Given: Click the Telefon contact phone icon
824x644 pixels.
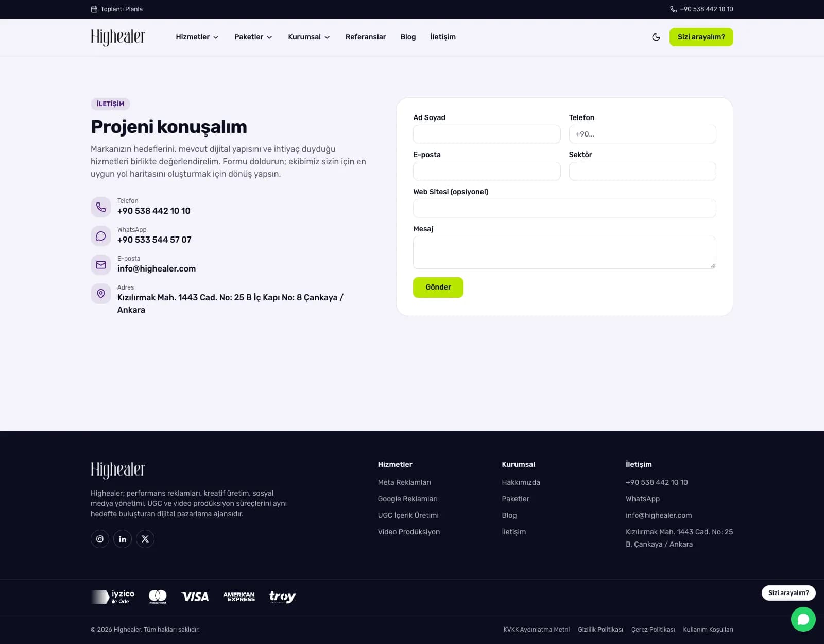Looking at the screenshot, I should coord(101,207).
